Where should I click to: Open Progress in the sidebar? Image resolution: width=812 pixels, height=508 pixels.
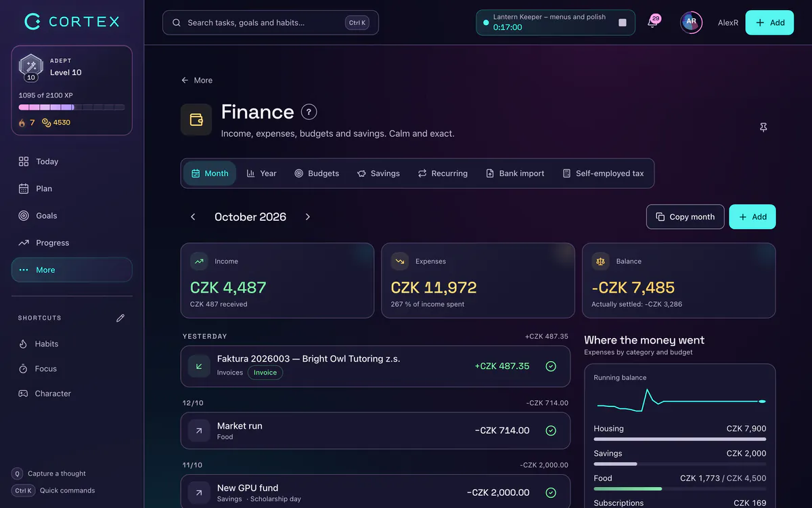72,242
